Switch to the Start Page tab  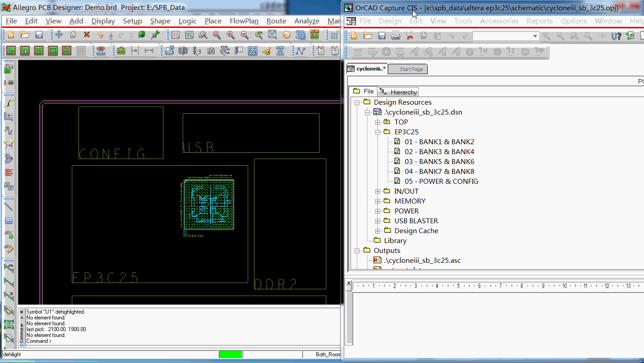[x=407, y=69]
